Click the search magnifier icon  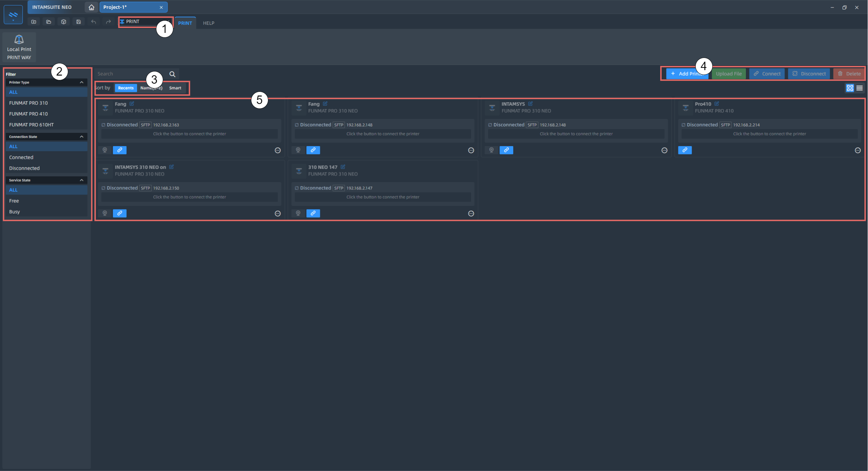pyautogui.click(x=172, y=74)
